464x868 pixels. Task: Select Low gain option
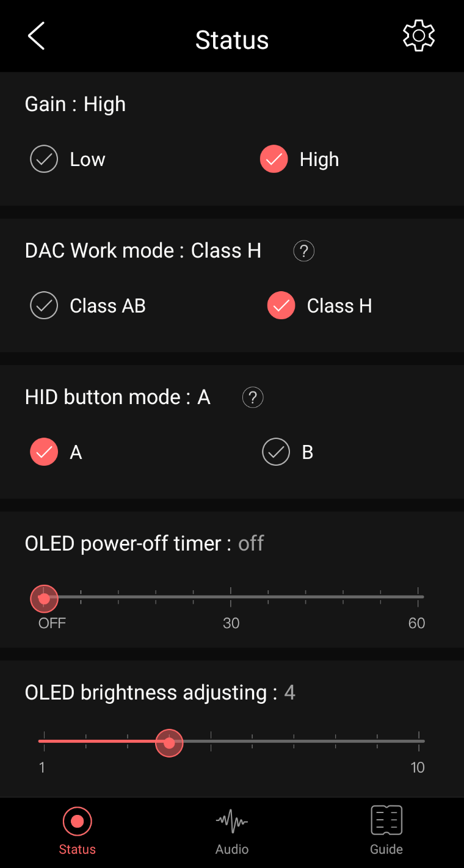coord(44,159)
